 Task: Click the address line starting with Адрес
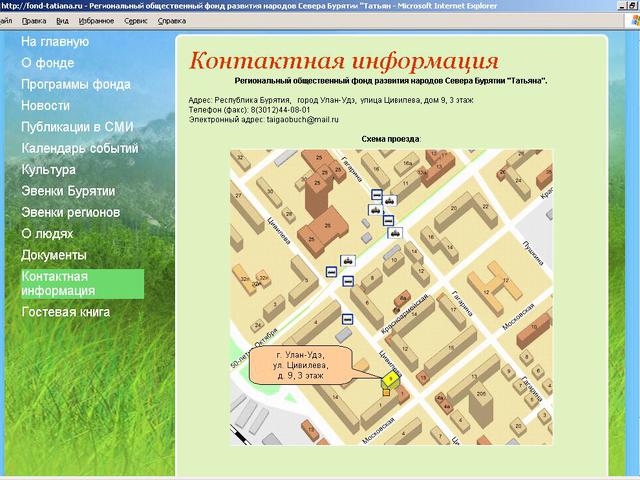(331, 100)
